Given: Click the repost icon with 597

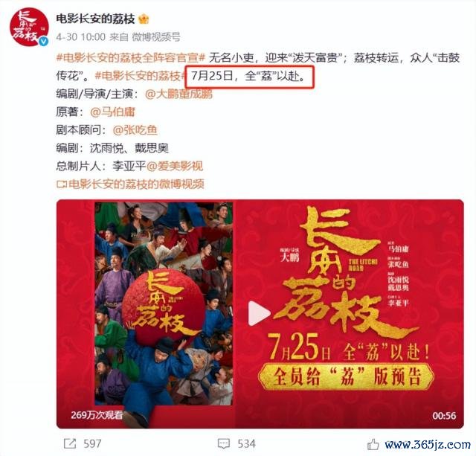Looking at the screenshot, I should point(70,443).
